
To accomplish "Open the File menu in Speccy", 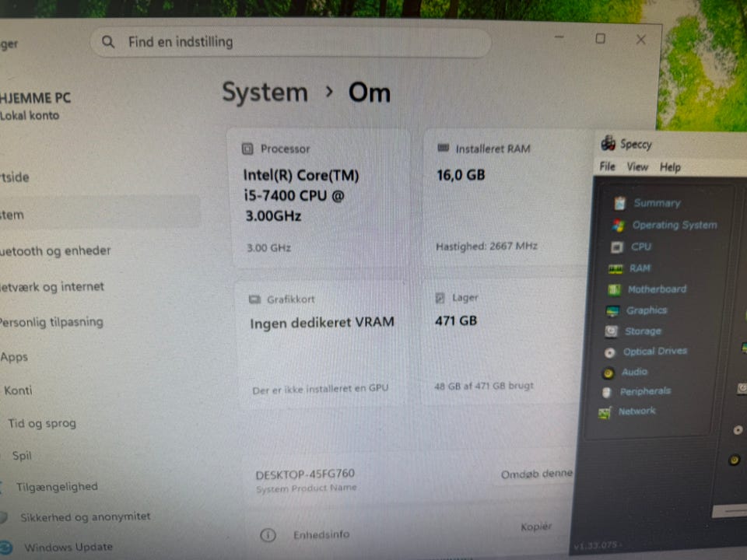I will tap(607, 166).
